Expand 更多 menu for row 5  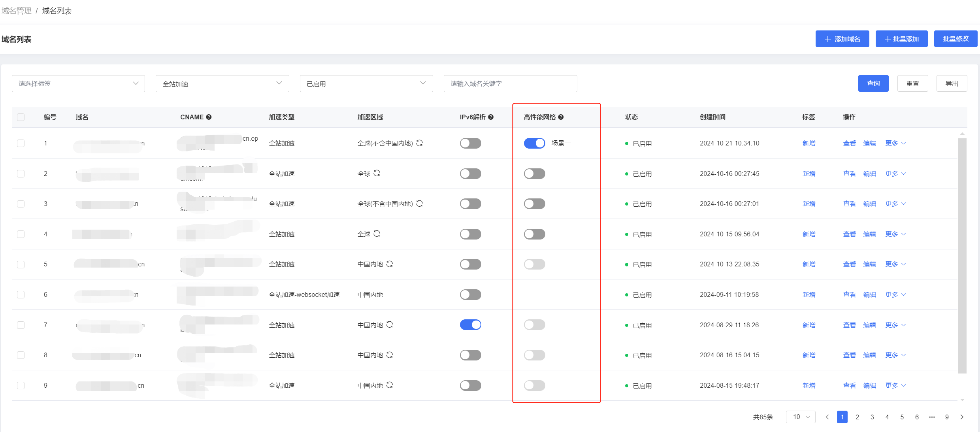[x=895, y=264]
